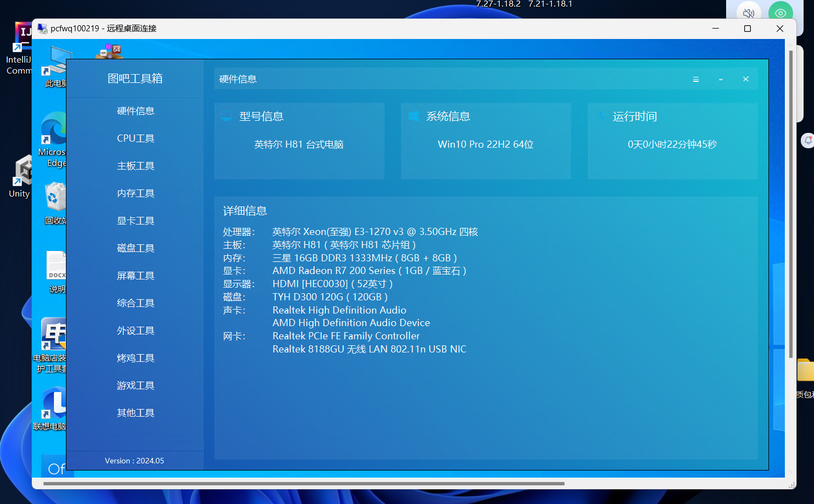Image resolution: width=814 pixels, height=504 pixels.
Task: Open the 说明 DOCX file icon
Action: pos(56,272)
